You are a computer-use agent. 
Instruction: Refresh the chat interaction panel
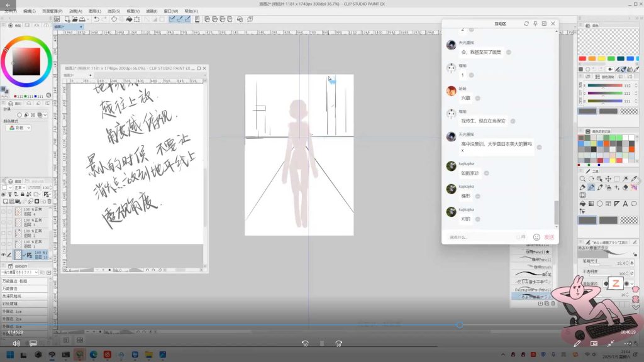pos(526,23)
